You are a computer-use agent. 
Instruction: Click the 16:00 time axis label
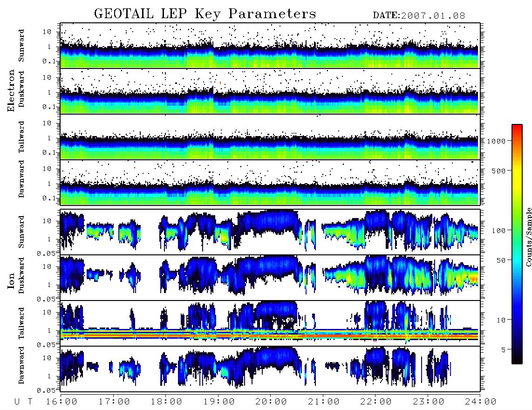(x=61, y=402)
